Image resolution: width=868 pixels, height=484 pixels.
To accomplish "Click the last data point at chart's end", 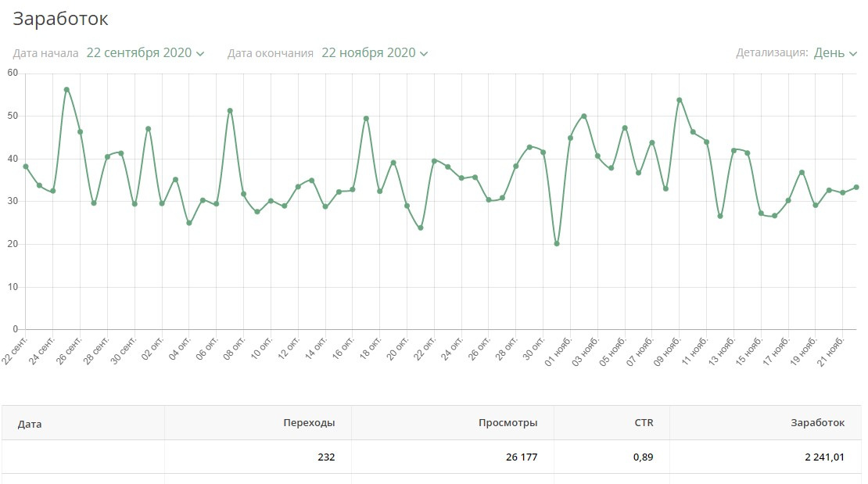I will tap(856, 187).
